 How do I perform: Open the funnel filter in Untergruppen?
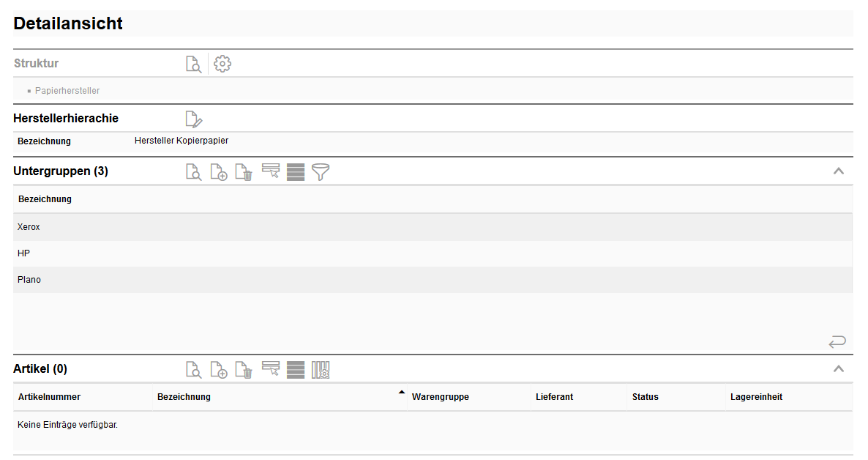point(321,172)
